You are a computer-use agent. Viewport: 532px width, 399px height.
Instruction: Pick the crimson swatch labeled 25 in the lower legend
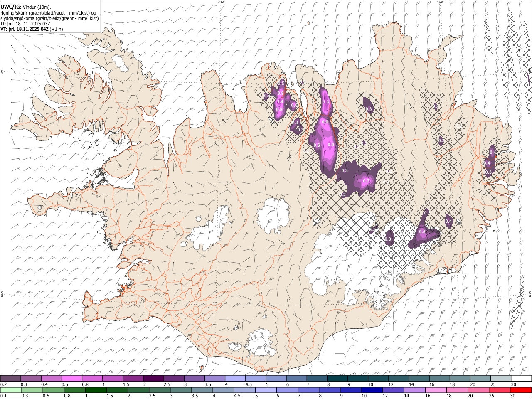500,390
